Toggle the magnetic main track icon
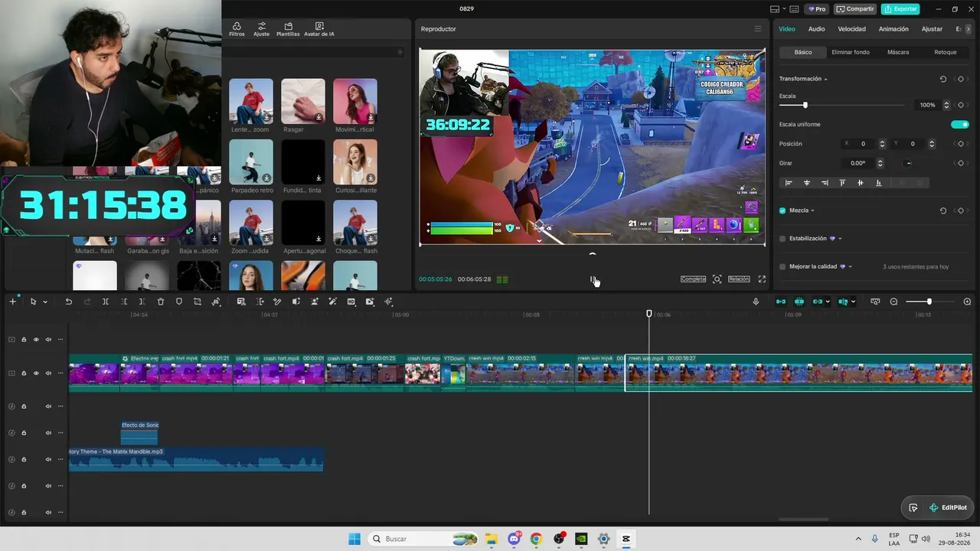 pos(781,302)
